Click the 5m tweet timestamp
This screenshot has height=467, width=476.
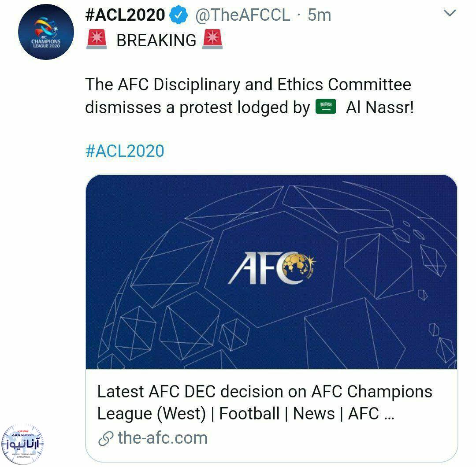319,15
